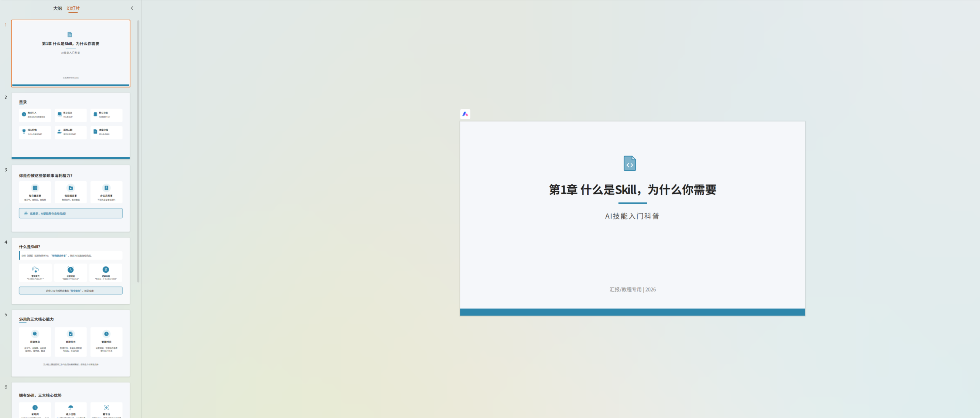980x418 pixels.
Task: Select slide 1 thumbnail in the panel
Action: coord(71,53)
